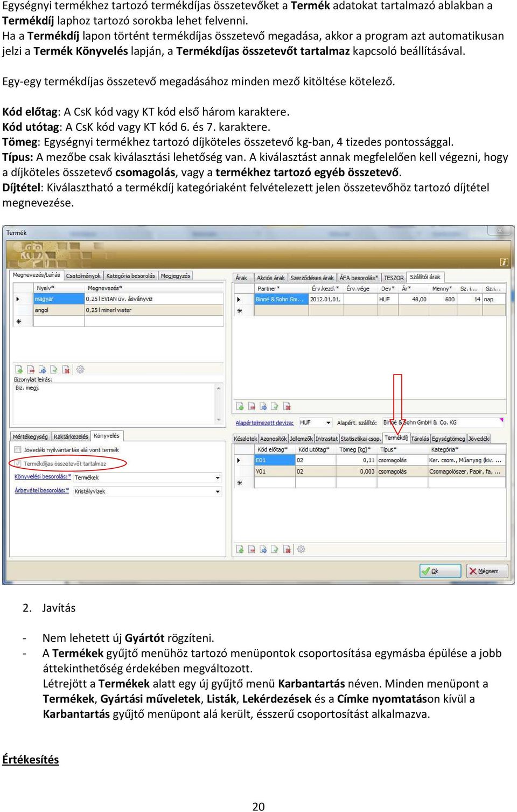517x812 pixels.
Task: Toggle Jövedéki nyilvántartás alá vont termék checkbox
Action: (18, 450)
